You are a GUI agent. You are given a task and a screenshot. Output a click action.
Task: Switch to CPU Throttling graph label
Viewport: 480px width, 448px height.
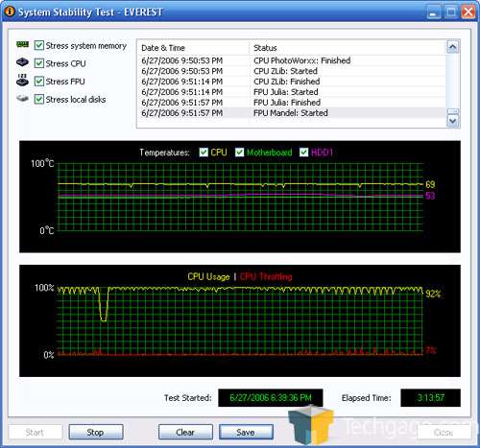pyautogui.click(x=266, y=276)
